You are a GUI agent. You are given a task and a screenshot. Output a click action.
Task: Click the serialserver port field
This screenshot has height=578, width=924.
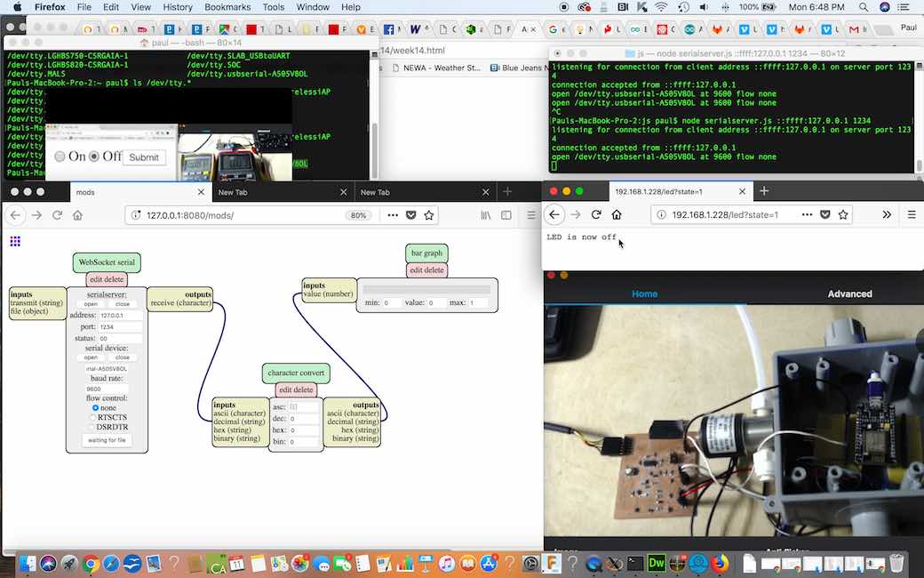coord(120,326)
